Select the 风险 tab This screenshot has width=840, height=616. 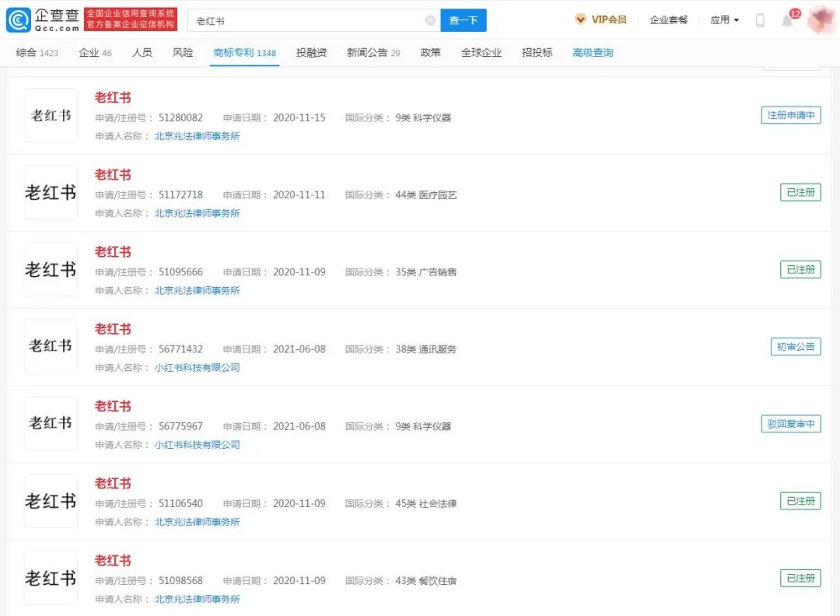pyautogui.click(x=183, y=53)
